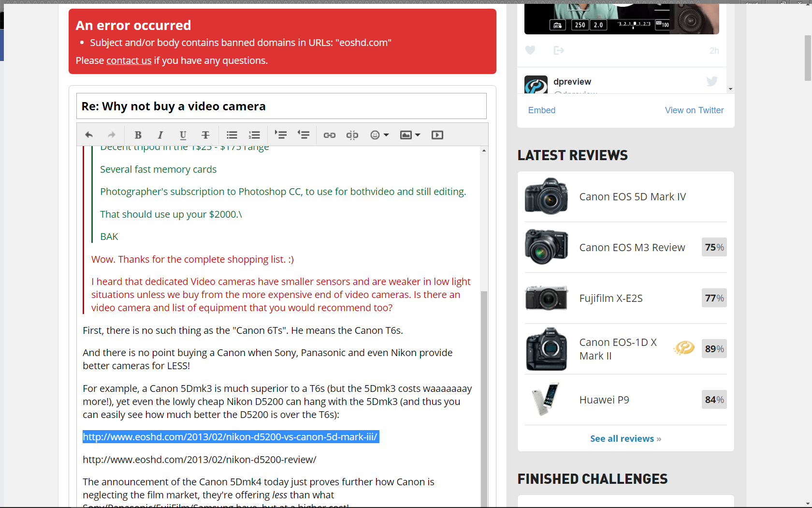The image size is (812, 508).
Task: Click the 'First, there is no such thing' paragraph
Action: [243, 330]
